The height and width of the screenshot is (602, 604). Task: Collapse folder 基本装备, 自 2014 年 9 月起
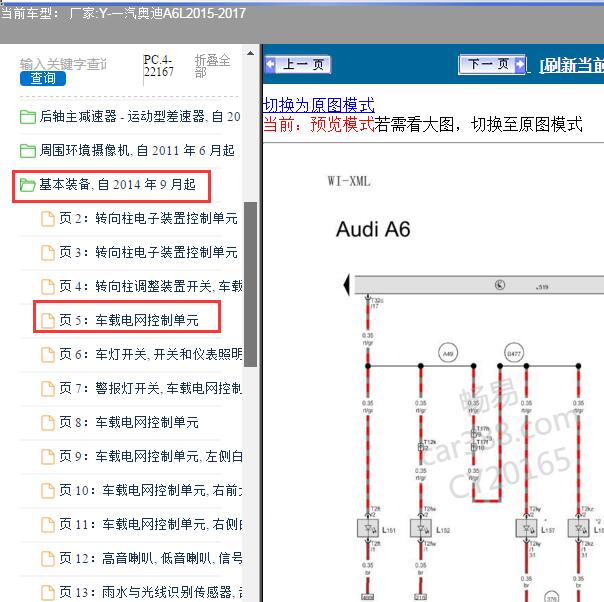[117, 184]
